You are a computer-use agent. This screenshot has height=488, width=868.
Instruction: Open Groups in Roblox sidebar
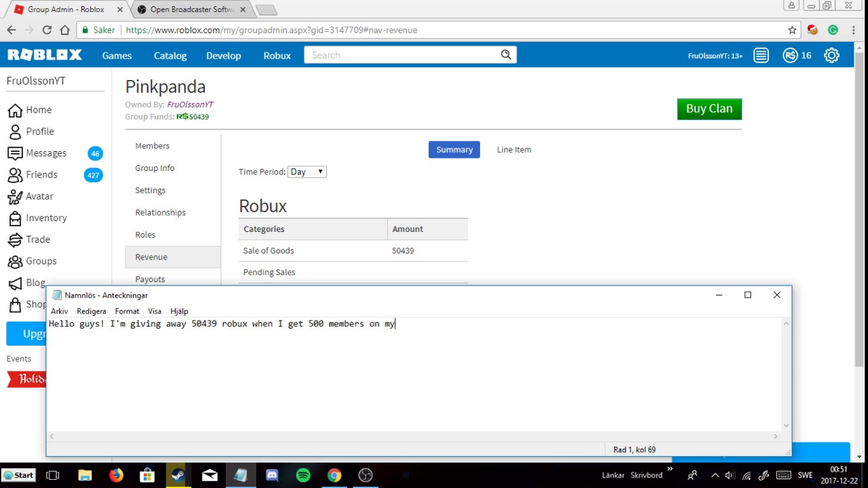tap(32, 262)
